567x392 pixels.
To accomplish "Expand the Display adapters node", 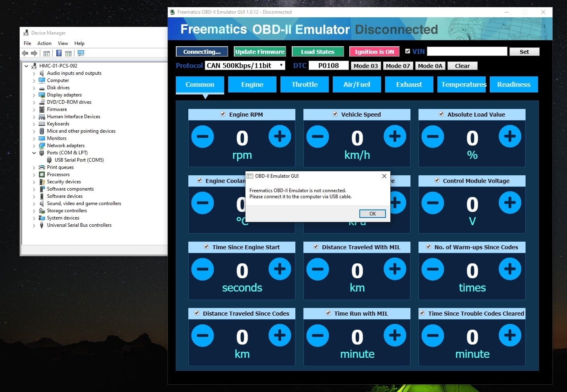I will (x=34, y=95).
